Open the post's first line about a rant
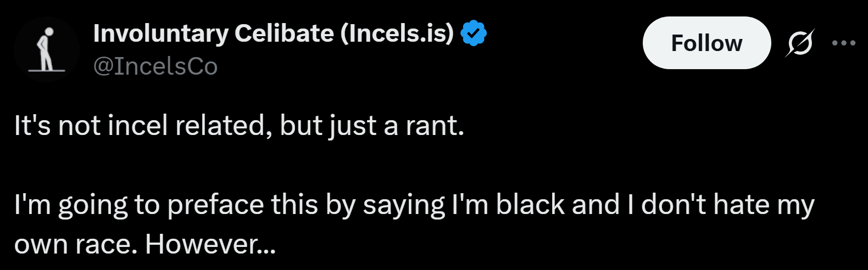Viewport: 868px width, 270px height. (x=239, y=126)
